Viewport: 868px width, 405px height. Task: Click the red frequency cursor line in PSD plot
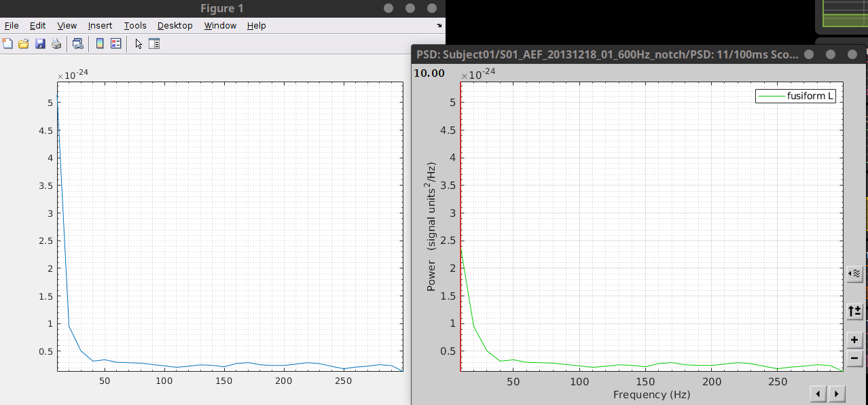coord(461,227)
